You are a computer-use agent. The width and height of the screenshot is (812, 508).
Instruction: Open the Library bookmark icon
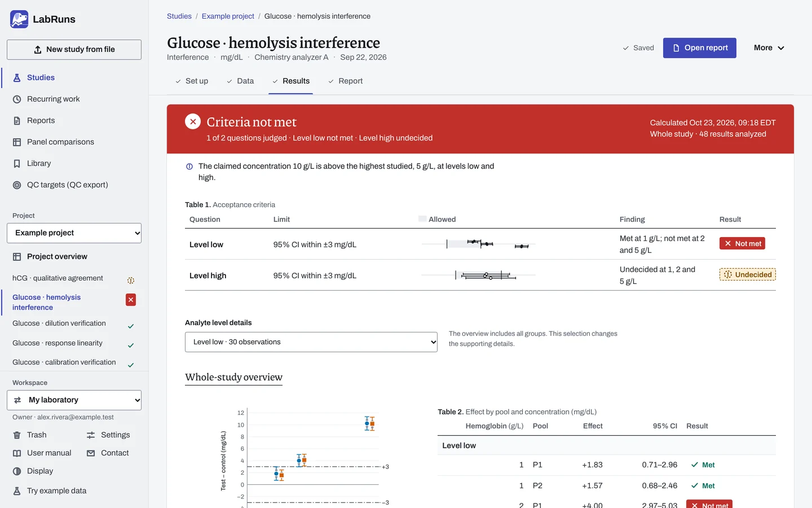click(x=17, y=164)
